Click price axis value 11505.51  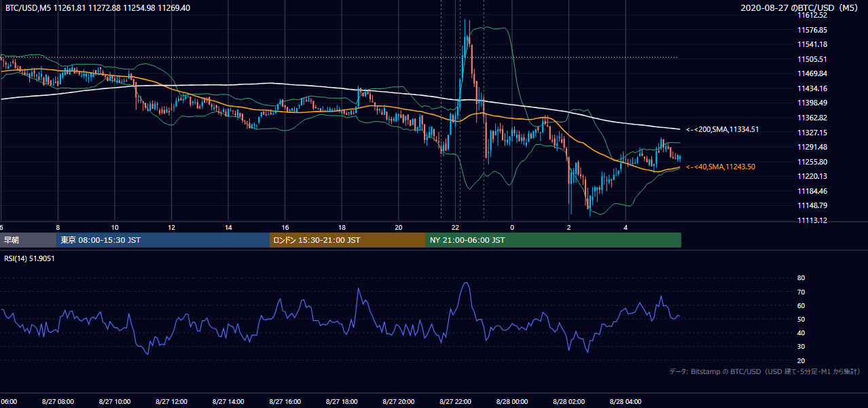813,59
